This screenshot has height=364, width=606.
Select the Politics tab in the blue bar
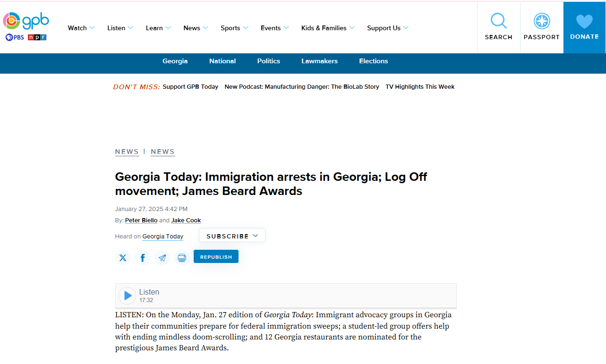[x=269, y=61]
